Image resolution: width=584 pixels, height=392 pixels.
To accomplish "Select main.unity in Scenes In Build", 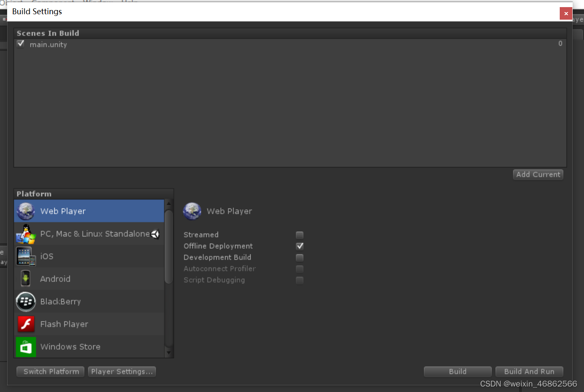I will (48, 44).
